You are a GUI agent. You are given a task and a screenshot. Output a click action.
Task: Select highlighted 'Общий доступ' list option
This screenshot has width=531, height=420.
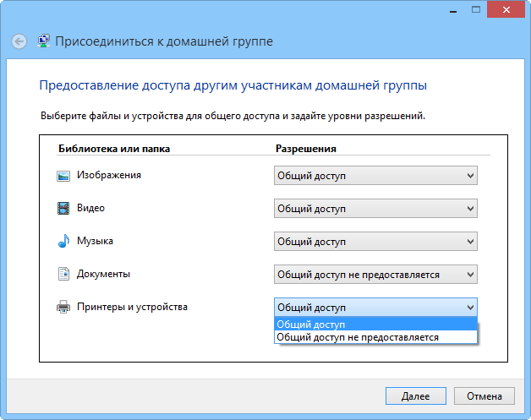click(375, 325)
